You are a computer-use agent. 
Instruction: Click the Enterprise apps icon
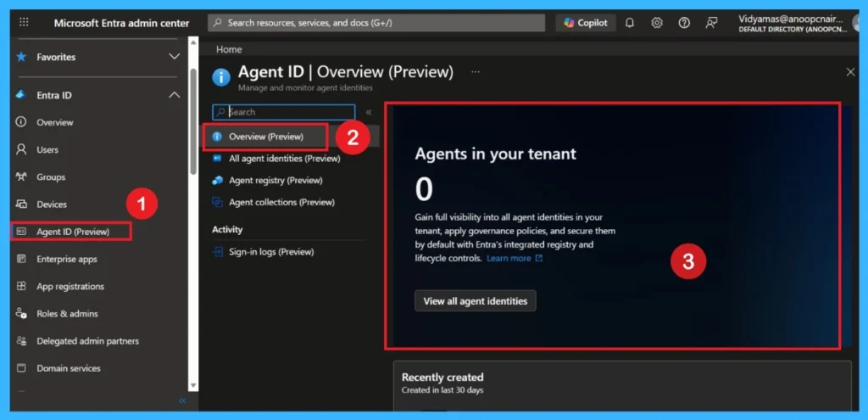tap(21, 259)
